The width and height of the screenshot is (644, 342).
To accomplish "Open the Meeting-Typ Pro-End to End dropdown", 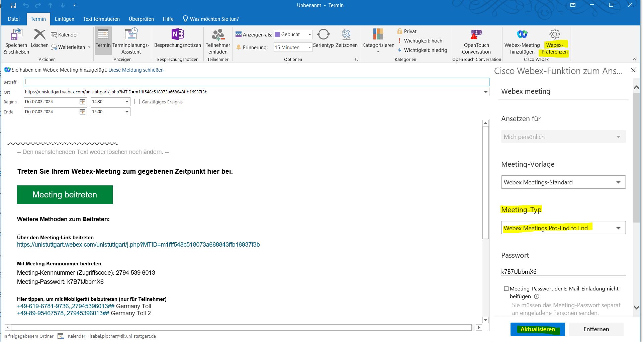I will [563, 228].
